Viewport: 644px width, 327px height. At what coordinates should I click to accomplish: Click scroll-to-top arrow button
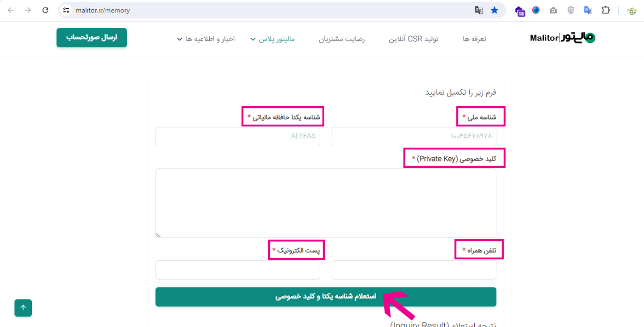pyautogui.click(x=23, y=308)
